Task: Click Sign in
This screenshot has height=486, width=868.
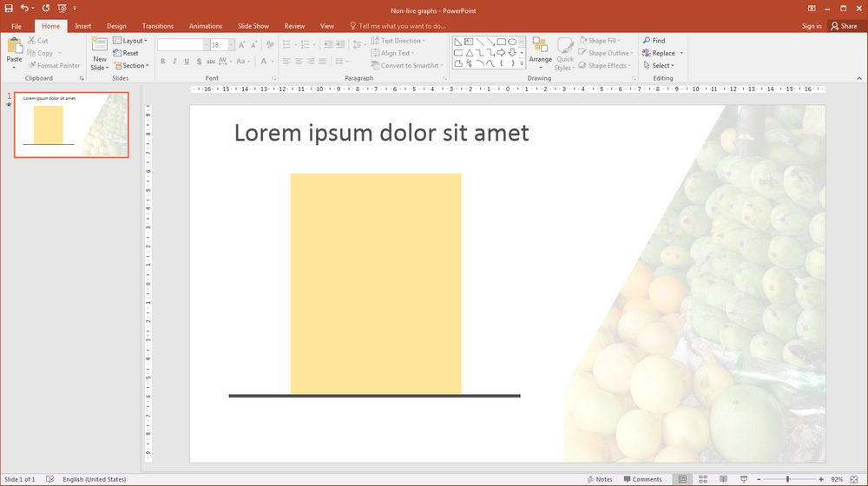Action: [812, 26]
